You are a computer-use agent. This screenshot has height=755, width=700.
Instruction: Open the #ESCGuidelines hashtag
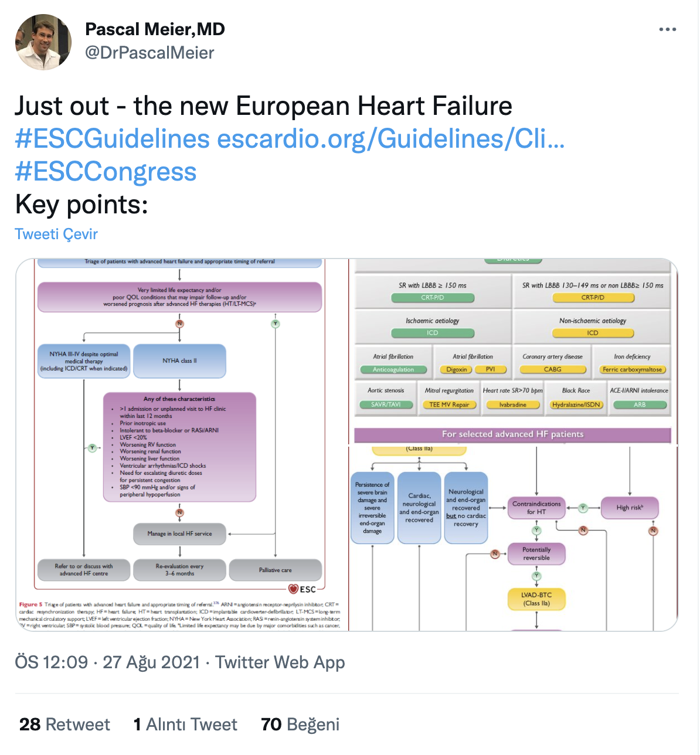[x=112, y=139]
